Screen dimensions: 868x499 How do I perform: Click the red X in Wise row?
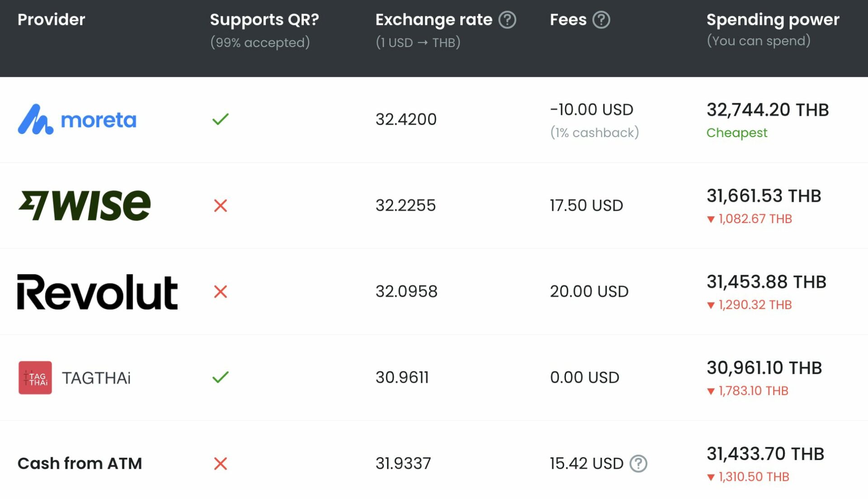221,206
